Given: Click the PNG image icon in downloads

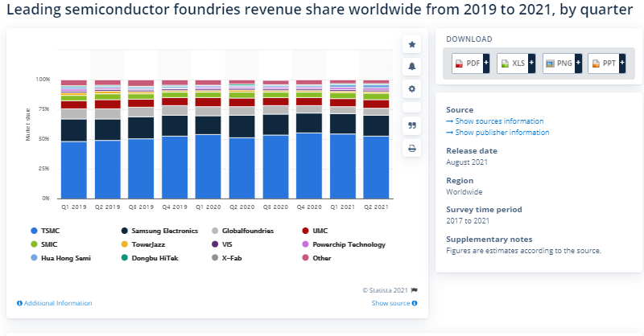Looking at the screenshot, I should pyautogui.click(x=549, y=64).
